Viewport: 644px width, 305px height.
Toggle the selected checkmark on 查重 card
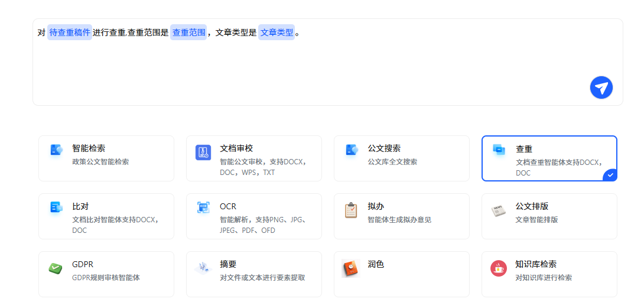[610, 175]
